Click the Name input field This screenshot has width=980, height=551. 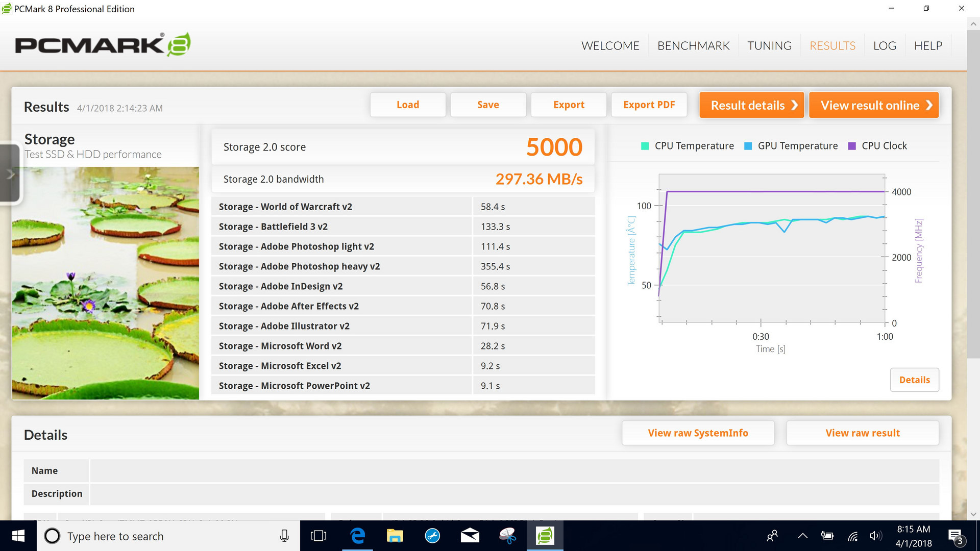coord(514,471)
